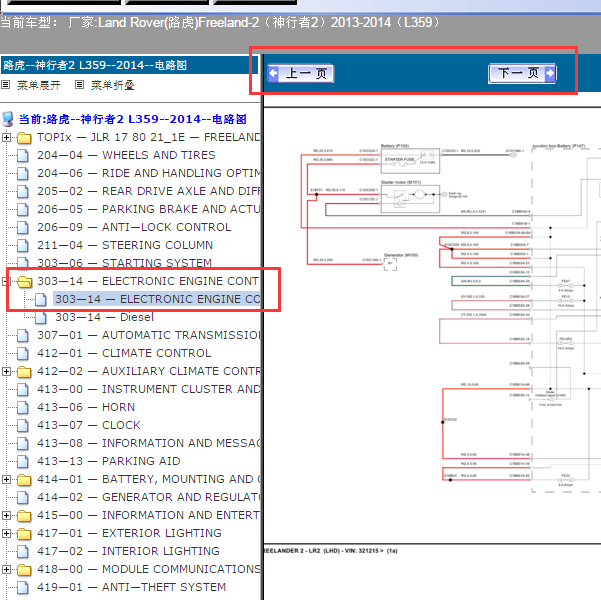Screen dimensions: 601x600
Task: Click the Generator (M100) symbol in diagram
Action: point(391,264)
